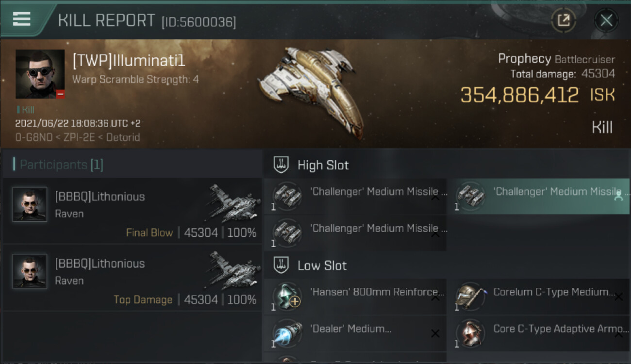The height and width of the screenshot is (364, 631).
Task: Open Top Damage Lithonious portrait
Action: (30, 271)
